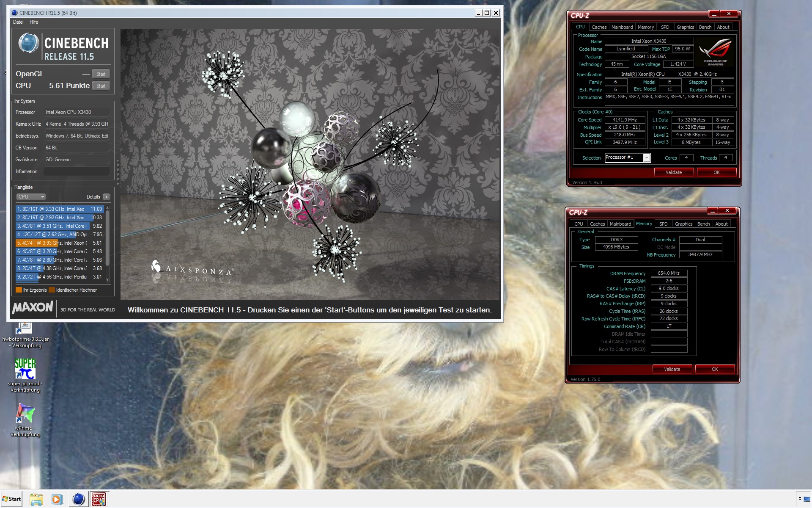Click the DRAM Frequency 654.0 MHz value

click(x=669, y=273)
